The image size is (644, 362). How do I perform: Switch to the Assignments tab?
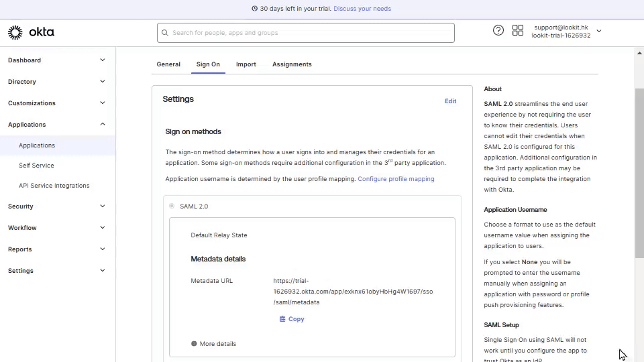pos(292,64)
